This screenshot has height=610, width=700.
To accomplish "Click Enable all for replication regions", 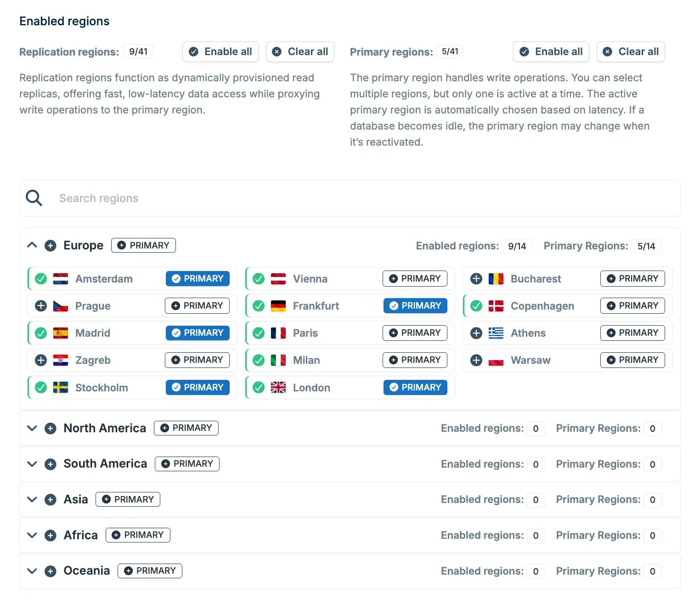I will [x=220, y=52].
